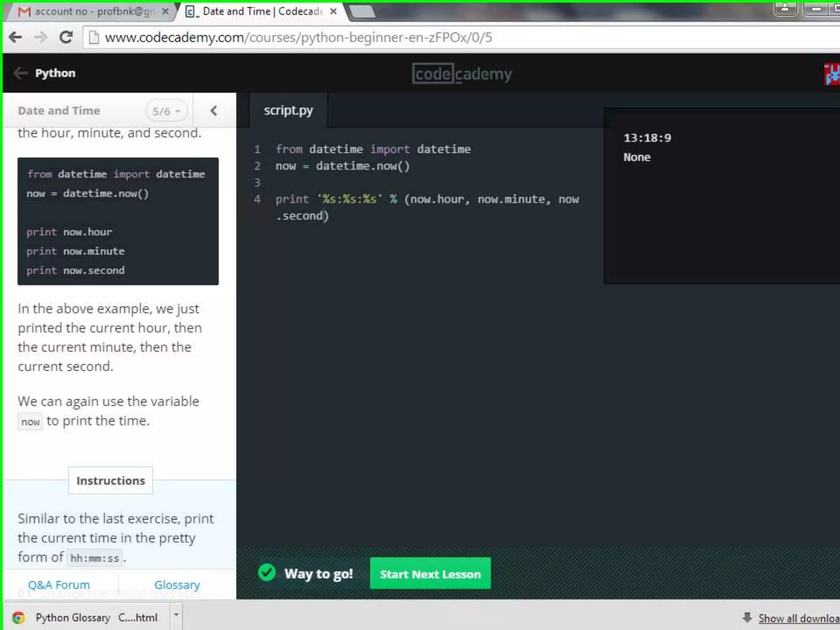Click the green checkmark icon
This screenshot has height=630, width=840.
(267, 573)
